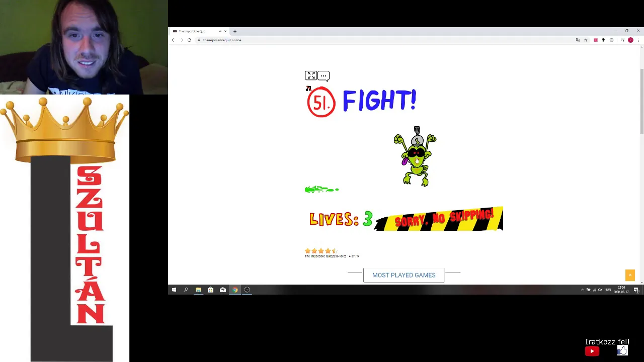Click the Chrome taskbar icon
Viewport: 644px width, 362px height.
coord(235,290)
